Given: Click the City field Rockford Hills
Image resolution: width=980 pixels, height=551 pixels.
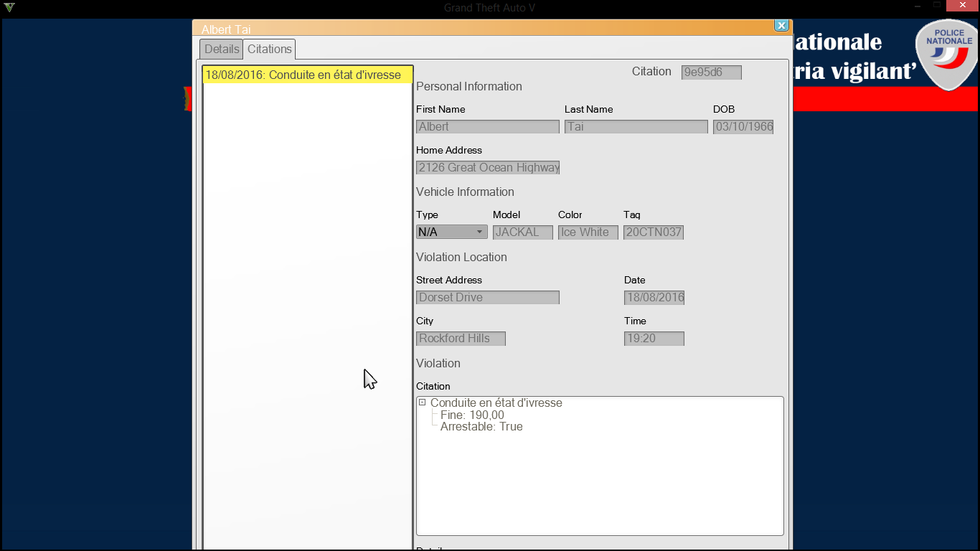Looking at the screenshot, I should pyautogui.click(x=461, y=339).
